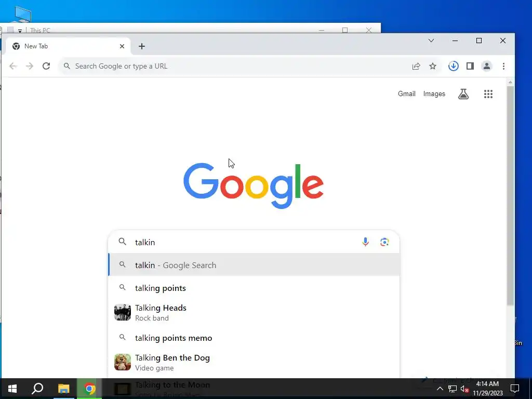
Task: Open the profile avatar menu
Action: [486, 66]
